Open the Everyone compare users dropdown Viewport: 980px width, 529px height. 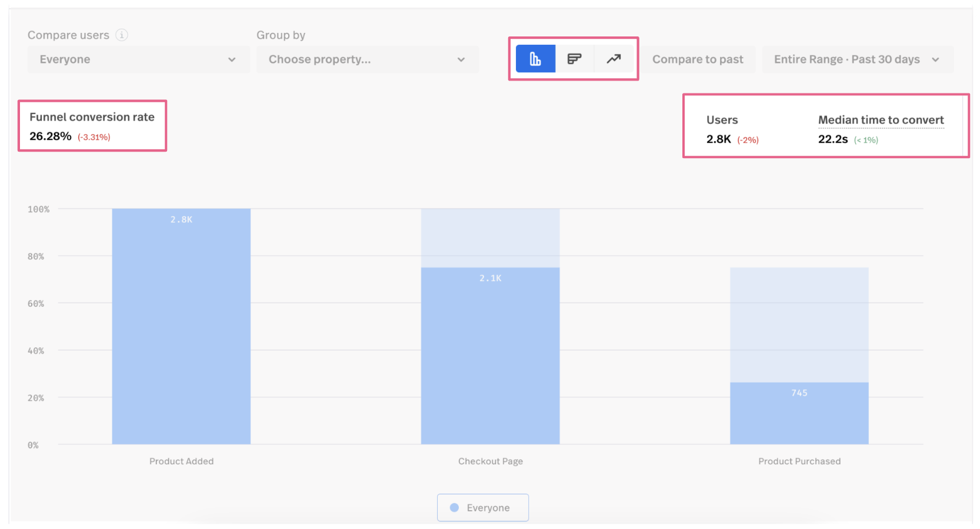(138, 59)
